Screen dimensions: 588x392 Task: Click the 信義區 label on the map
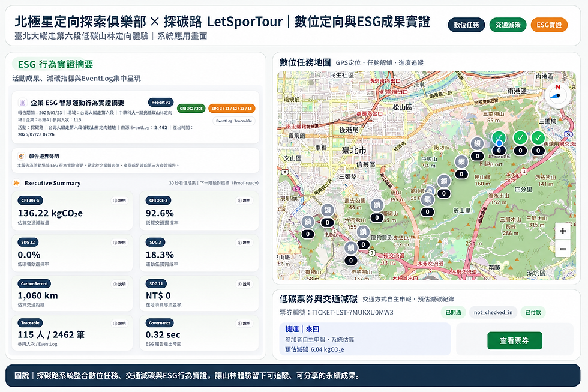click(x=365, y=164)
